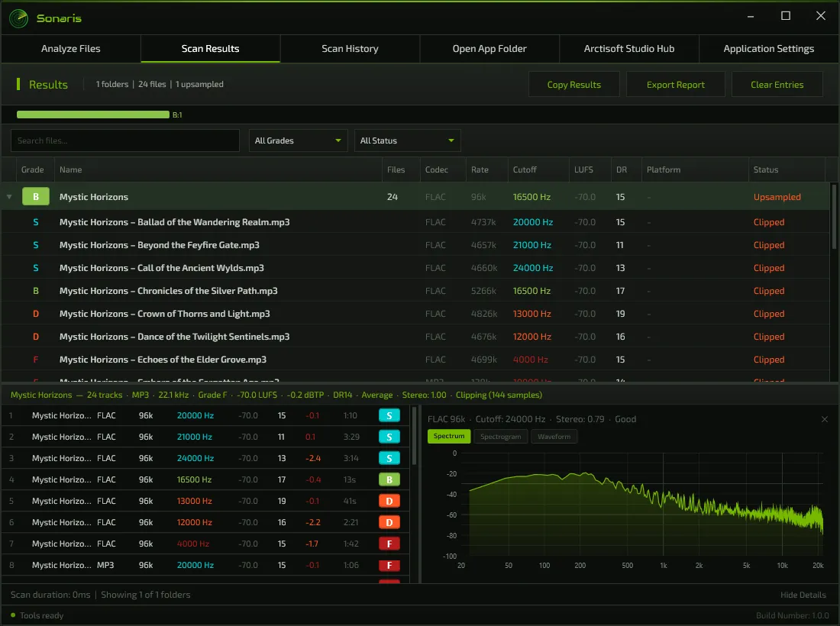Select Dance of the Twilight Sentinels.mp3 row
Image resolution: width=840 pixels, height=626 pixels.
[415, 337]
